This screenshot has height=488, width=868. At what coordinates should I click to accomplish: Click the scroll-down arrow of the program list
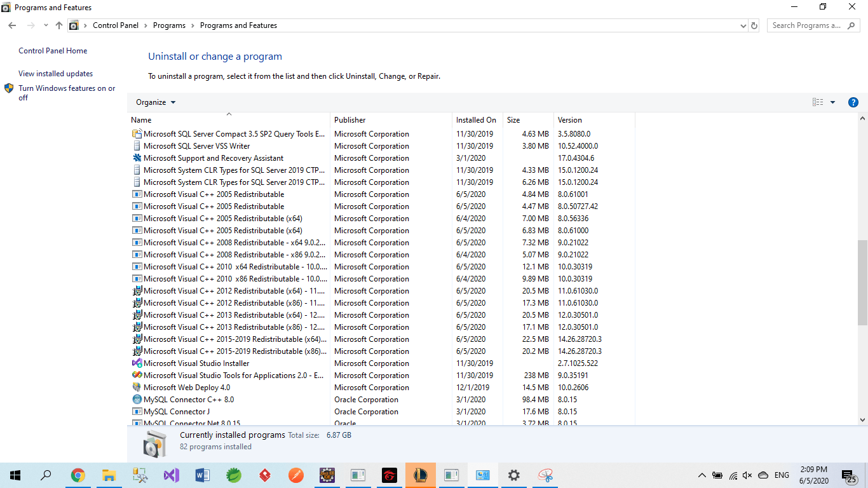tap(862, 420)
